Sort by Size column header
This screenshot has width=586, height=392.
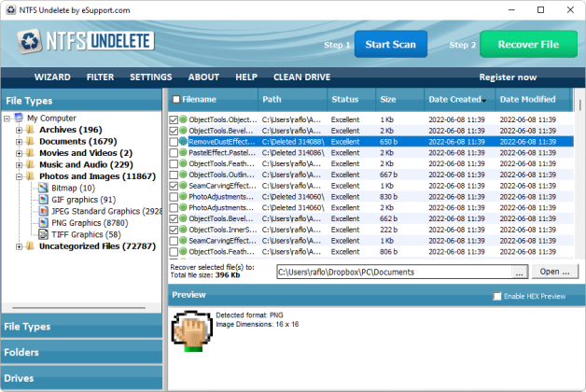click(400, 100)
